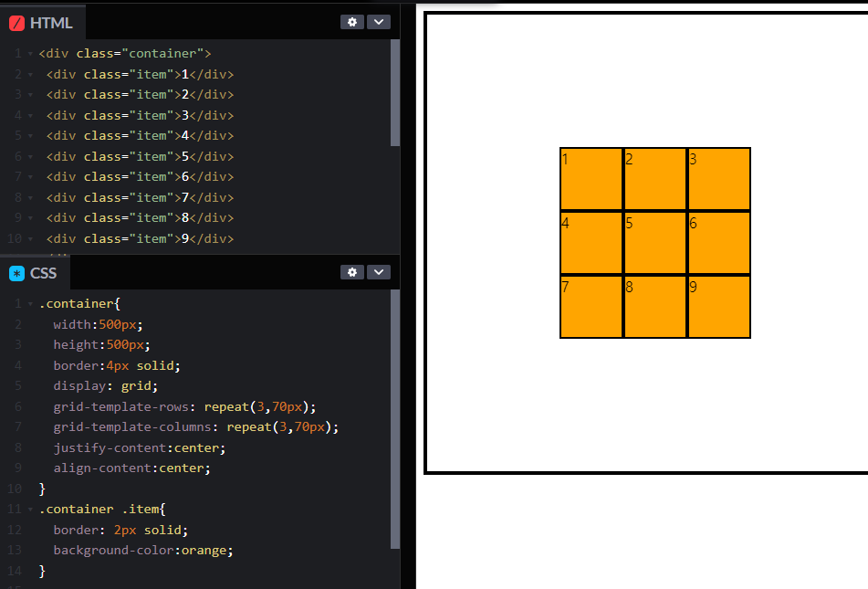The width and height of the screenshot is (868, 589).
Task: Click grid-template-rows repeat value
Action: coord(259,406)
